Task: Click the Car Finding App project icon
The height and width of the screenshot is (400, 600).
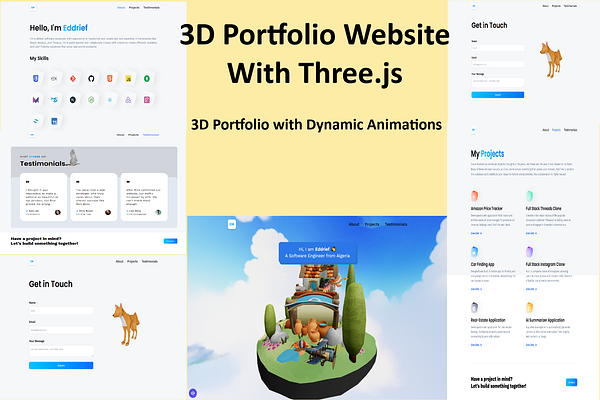Action: 476,251
